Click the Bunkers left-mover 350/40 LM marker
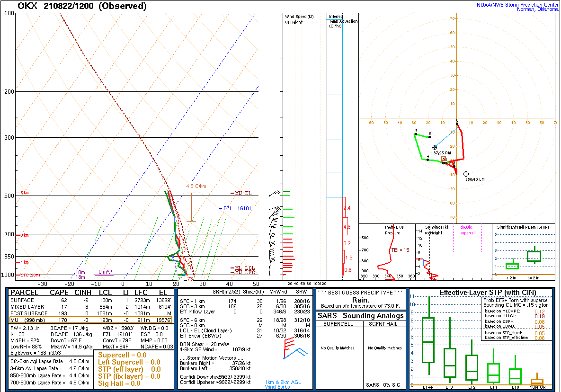The width and height of the screenshot is (561, 392). click(x=466, y=174)
